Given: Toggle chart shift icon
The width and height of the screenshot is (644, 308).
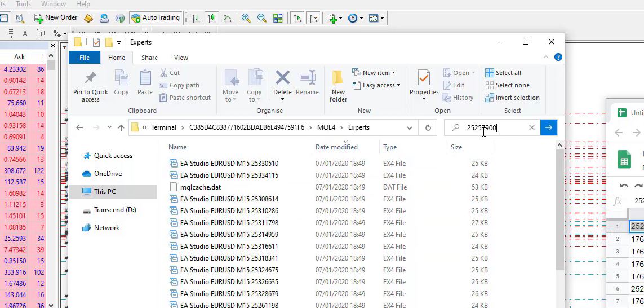Looking at the screenshot, I should [x=313, y=18].
